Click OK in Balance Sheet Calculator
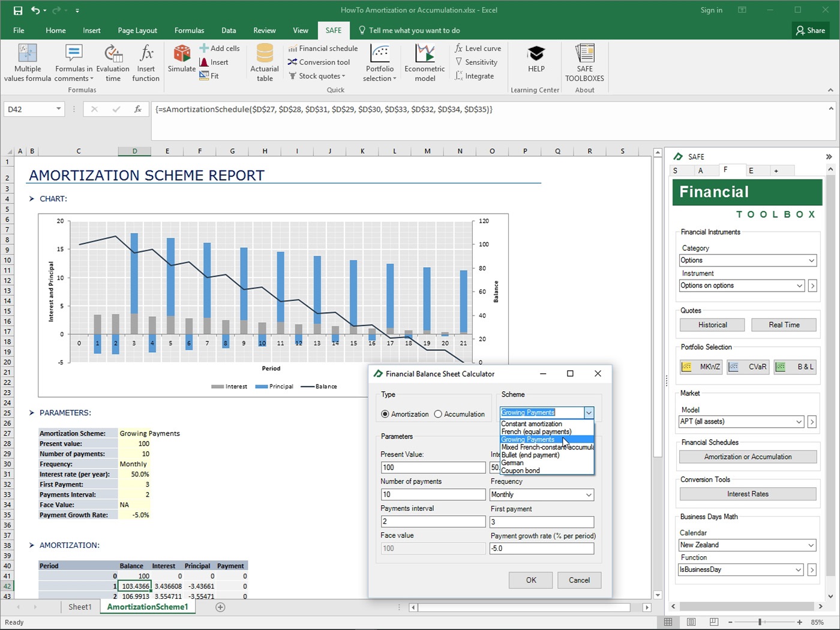Viewport: 840px width, 630px height. (531, 580)
